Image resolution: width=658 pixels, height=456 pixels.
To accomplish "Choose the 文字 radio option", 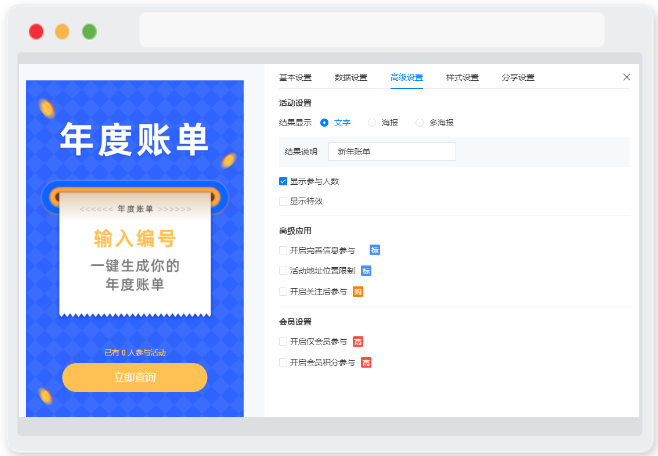I will 324,123.
